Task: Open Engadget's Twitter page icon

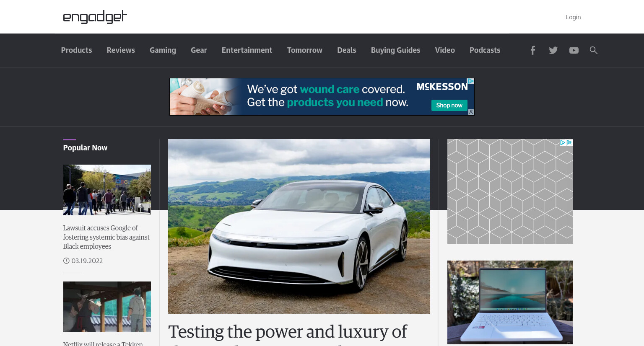Action: (x=553, y=50)
